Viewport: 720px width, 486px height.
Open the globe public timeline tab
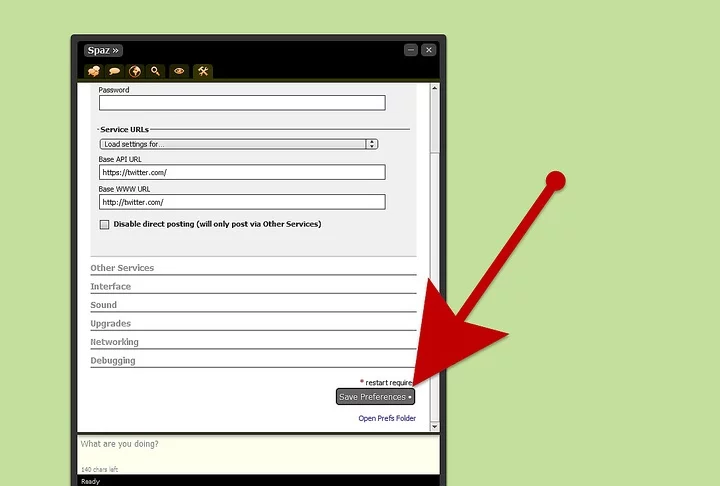coord(135,71)
